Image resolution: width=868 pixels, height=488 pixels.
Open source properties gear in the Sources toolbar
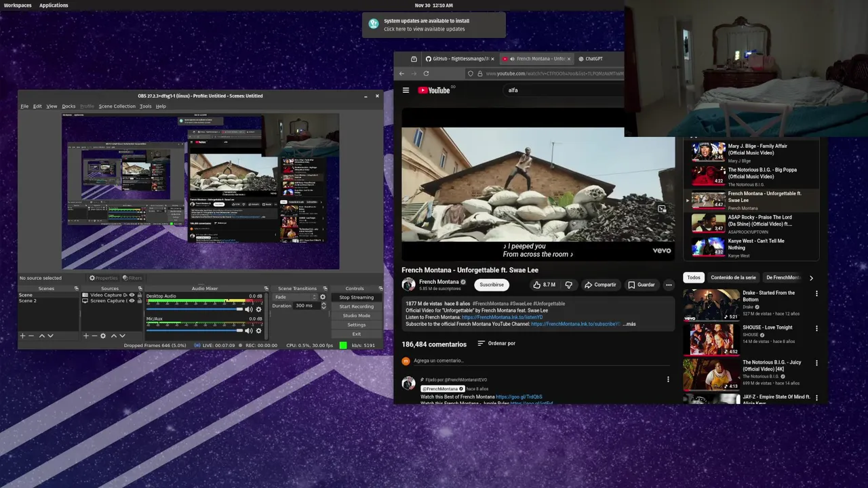point(103,335)
